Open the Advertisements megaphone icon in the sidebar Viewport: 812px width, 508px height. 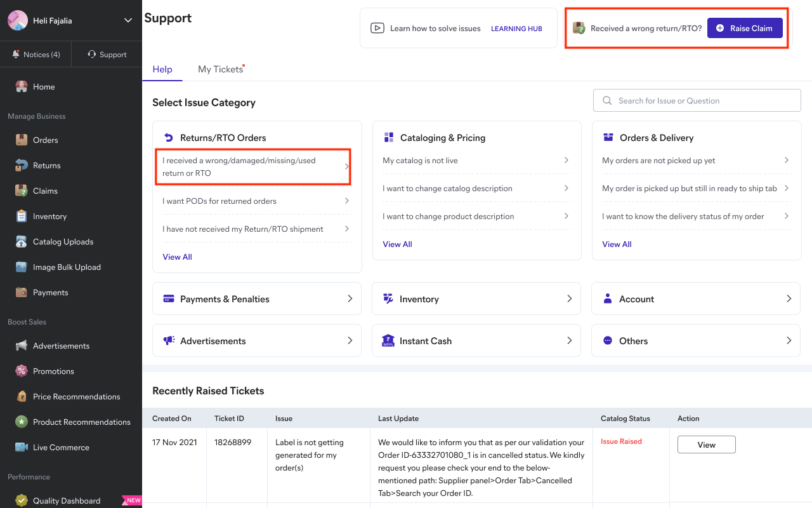pos(22,345)
